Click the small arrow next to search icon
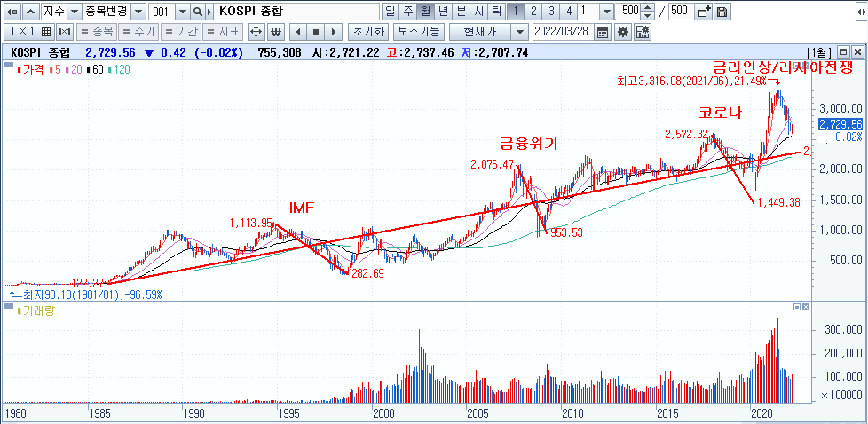The height and width of the screenshot is (424, 868). point(209,11)
